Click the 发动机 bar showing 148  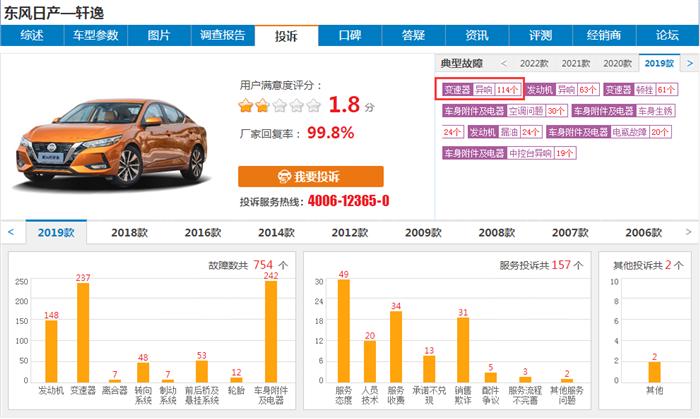pos(51,351)
